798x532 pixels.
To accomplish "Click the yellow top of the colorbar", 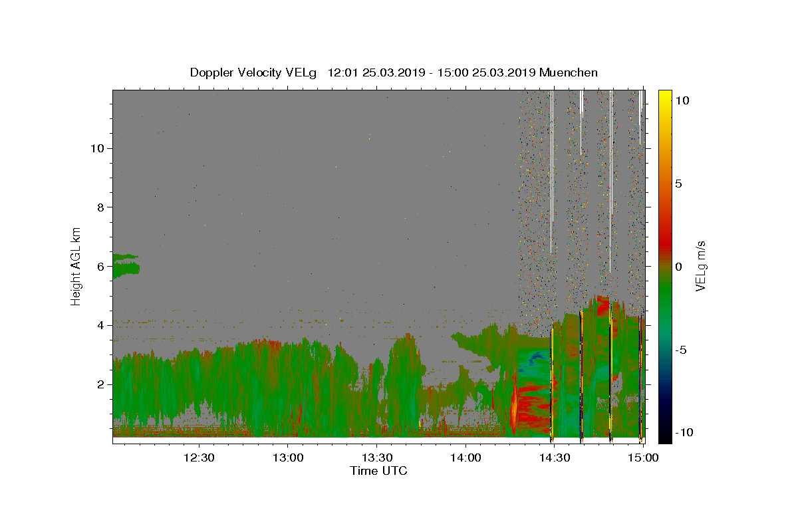I will click(x=665, y=96).
